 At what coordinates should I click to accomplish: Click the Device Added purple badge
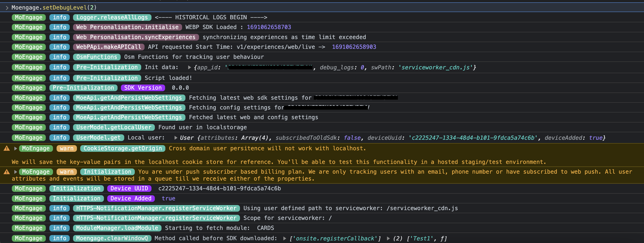[x=131, y=199]
